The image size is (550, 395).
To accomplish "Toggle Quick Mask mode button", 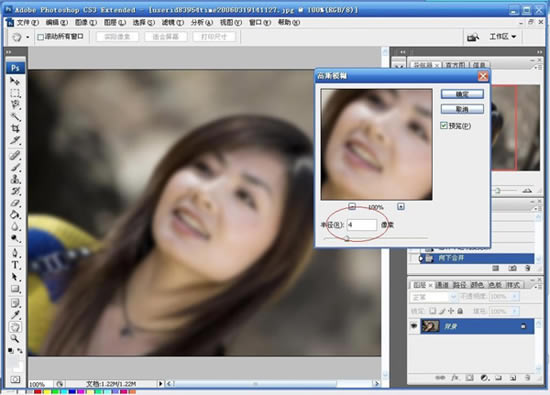I will [15, 380].
